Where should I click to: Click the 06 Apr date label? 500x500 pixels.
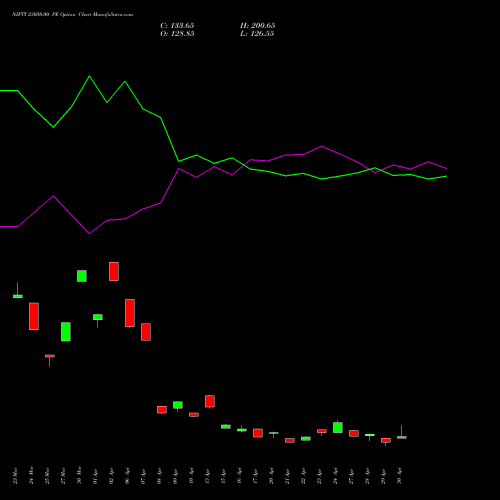[x=127, y=476]
